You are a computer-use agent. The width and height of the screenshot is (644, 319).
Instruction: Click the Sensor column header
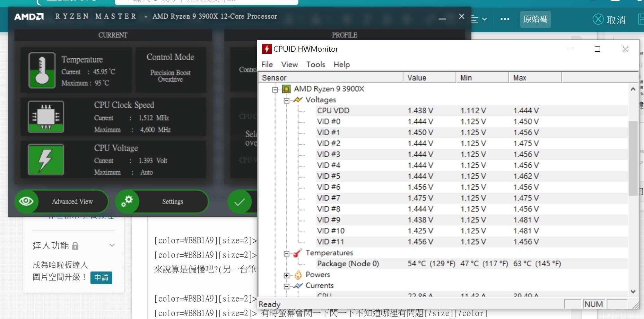331,78
